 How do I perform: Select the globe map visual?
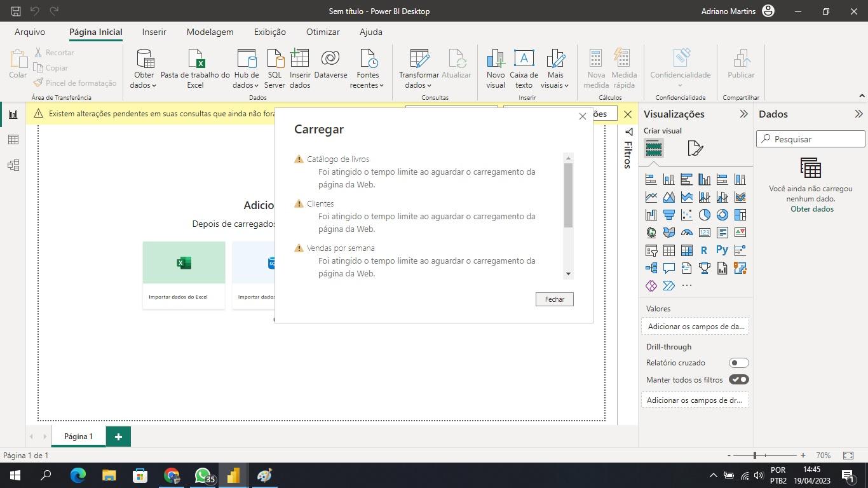point(651,233)
